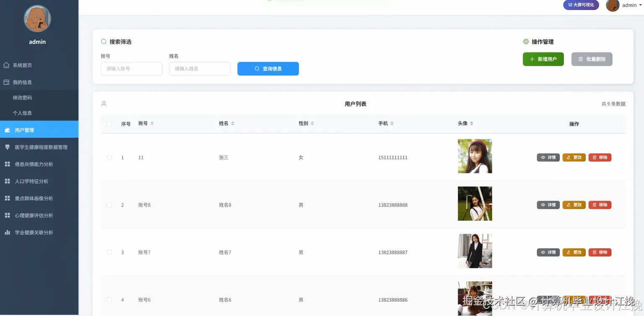Viewport: 644px width, 316px height.
Task: Click 更改 button for 张三
Action: coord(574,158)
